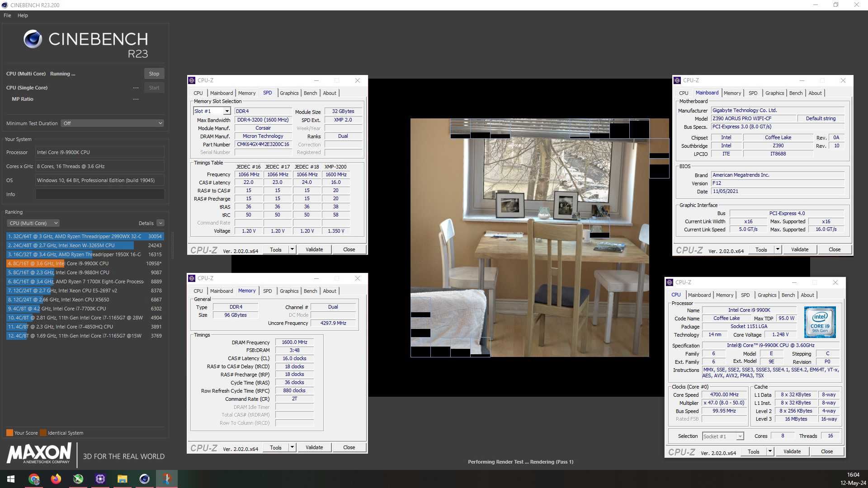
Task: Select Core i7-7700K ranking row
Action: 85,309
